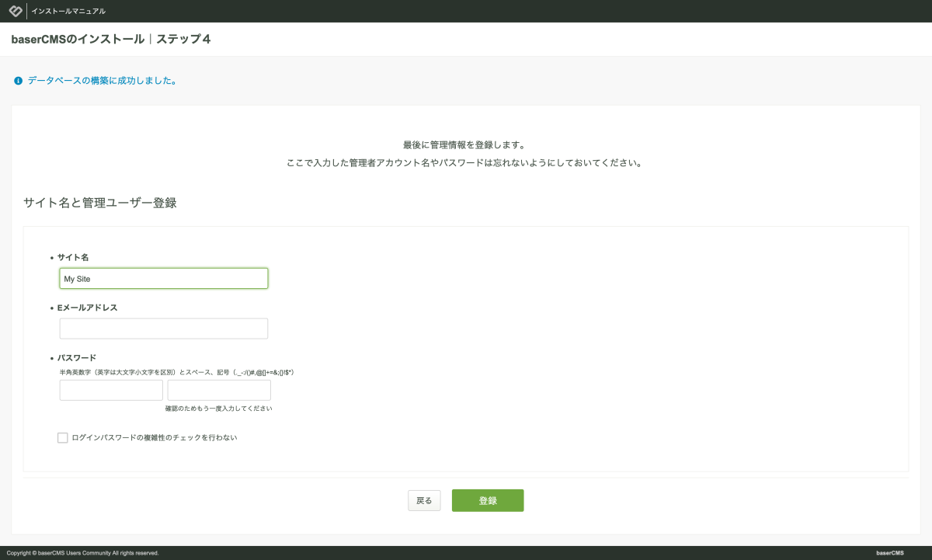
Task: Focus the サイト名 field containing My Site
Action: point(164,279)
